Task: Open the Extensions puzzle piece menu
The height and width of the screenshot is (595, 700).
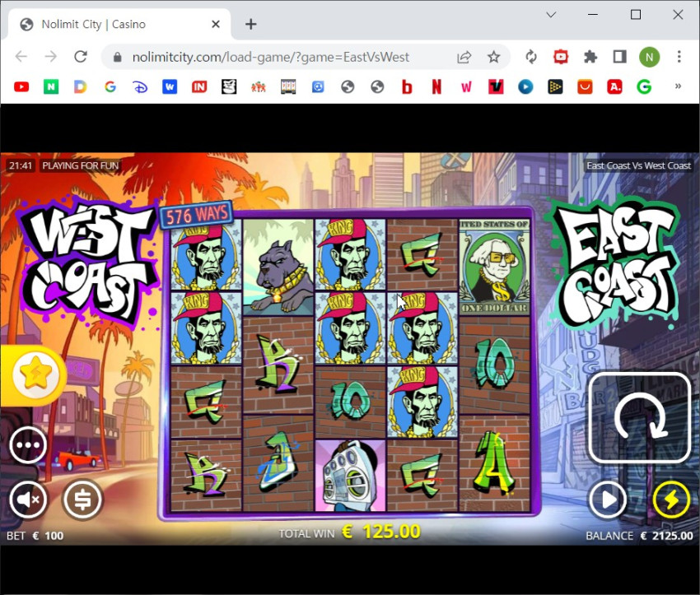Action: point(590,57)
